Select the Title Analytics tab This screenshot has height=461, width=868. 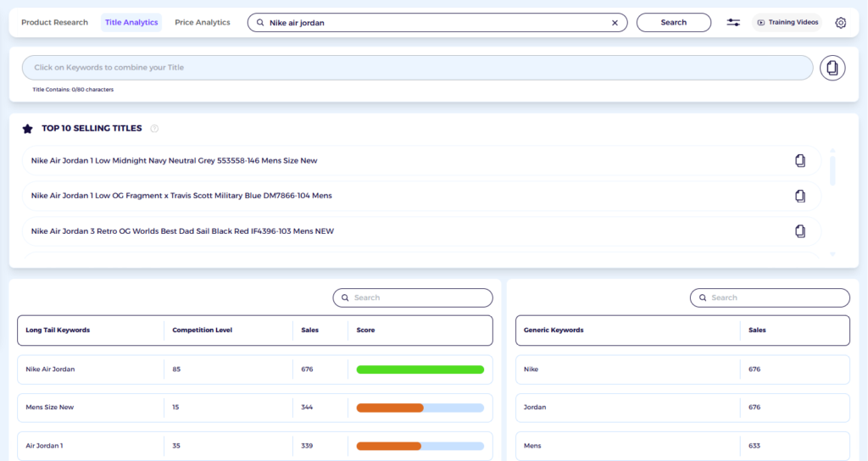point(131,23)
